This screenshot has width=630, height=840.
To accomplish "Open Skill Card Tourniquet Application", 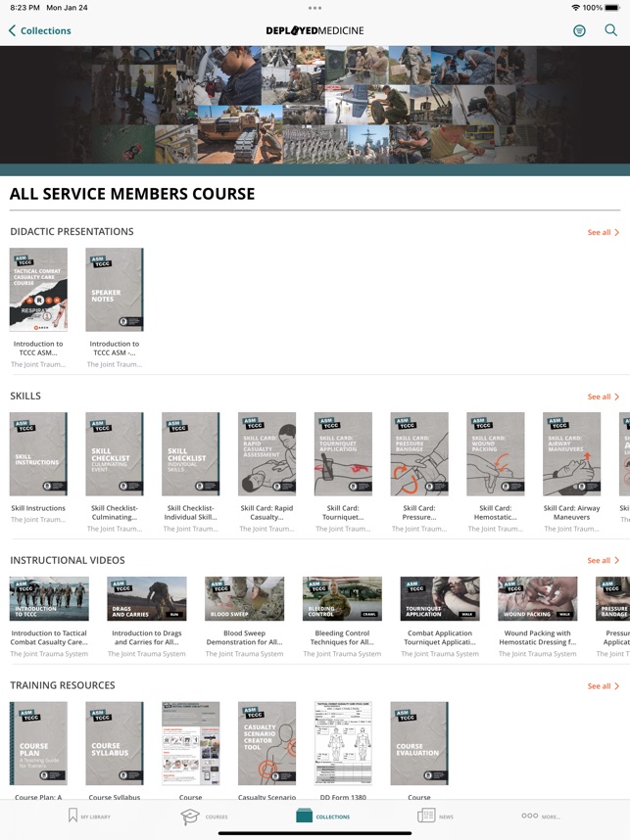I will click(x=343, y=453).
